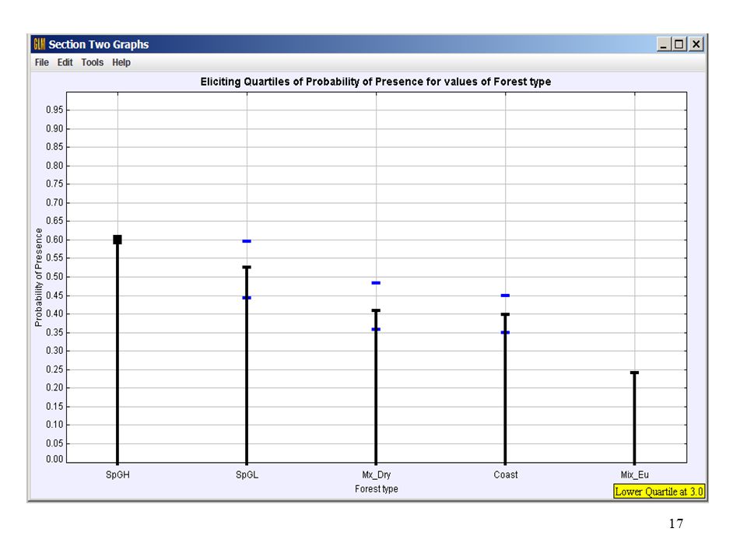The height and width of the screenshot is (560, 747).
Task: Click the SpGL axis label
Action: tap(247, 474)
